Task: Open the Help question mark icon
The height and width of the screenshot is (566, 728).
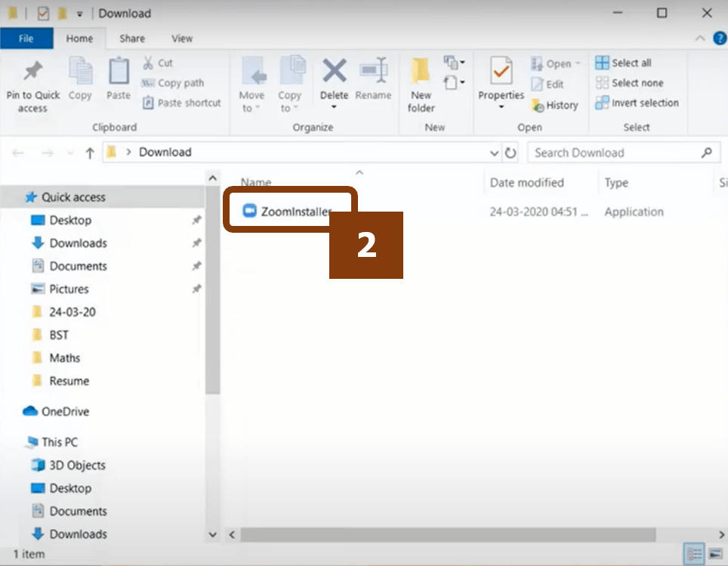Action: click(x=720, y=39)
